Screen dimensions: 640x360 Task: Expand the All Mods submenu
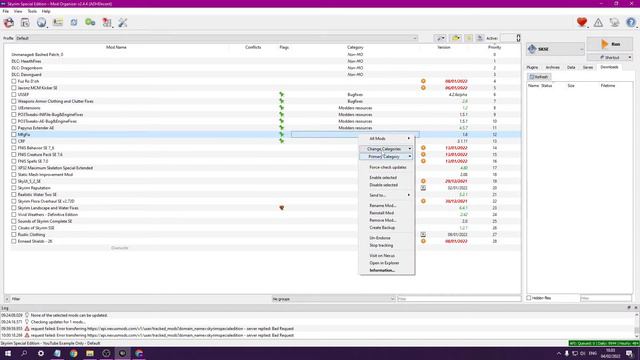(387, 138)
